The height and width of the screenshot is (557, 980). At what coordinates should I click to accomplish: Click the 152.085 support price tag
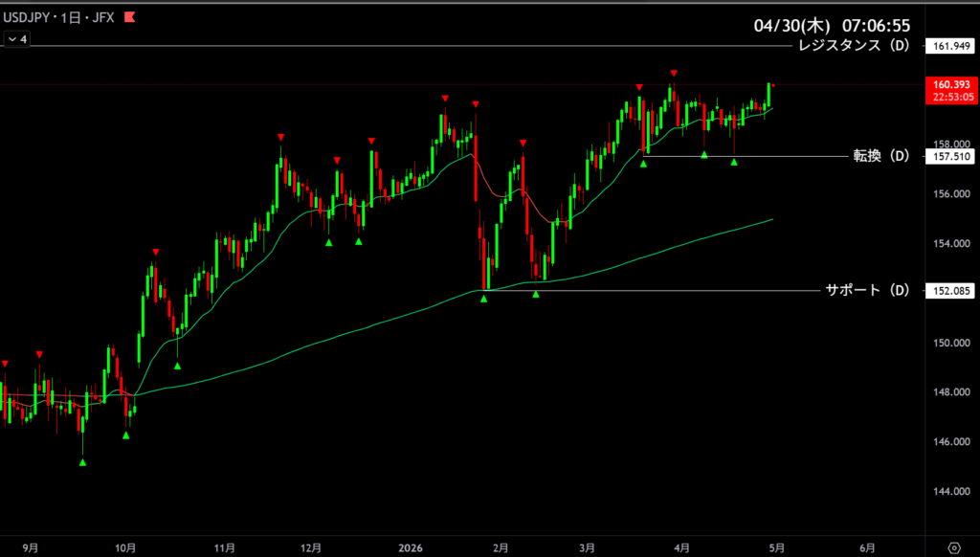950,290
